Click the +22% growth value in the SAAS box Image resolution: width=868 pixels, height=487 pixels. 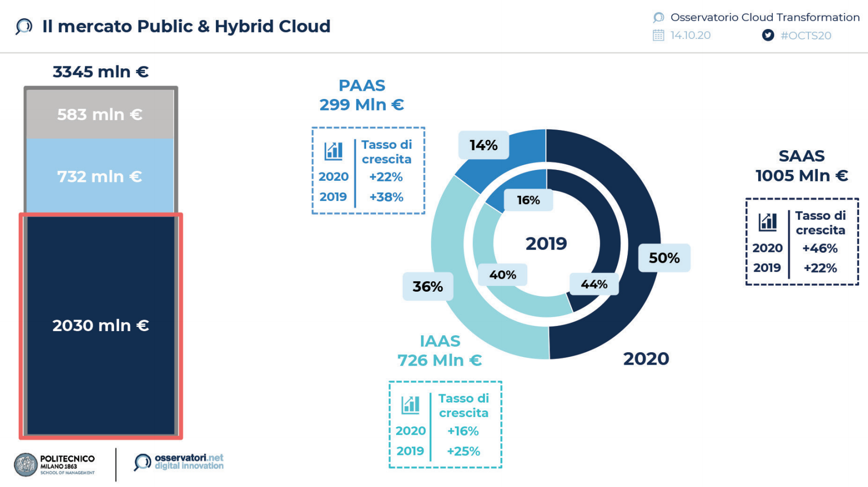point(820,268)
